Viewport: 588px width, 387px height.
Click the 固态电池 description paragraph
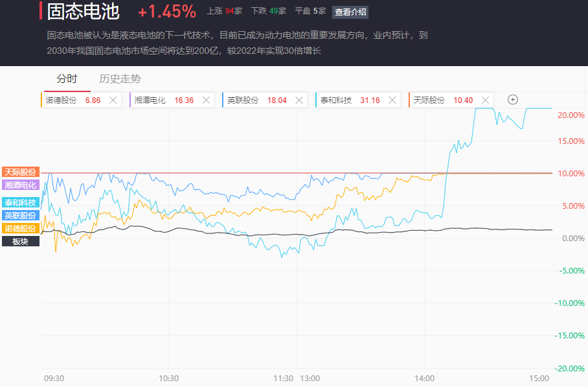[238, 43]
